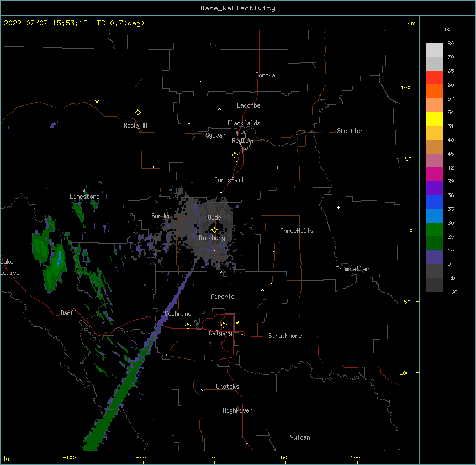The height and width of the screenshot is (465, 476).
Task: Click the 80 value on dBZ legend
Action: pos(451,44)
